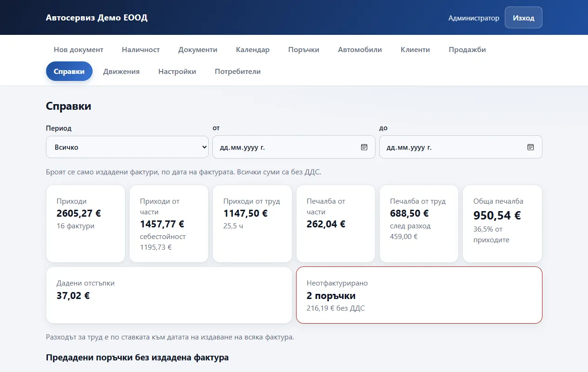
Task: Open the Потребители tab
Action: pyautogui.click(x=238, y=71)
